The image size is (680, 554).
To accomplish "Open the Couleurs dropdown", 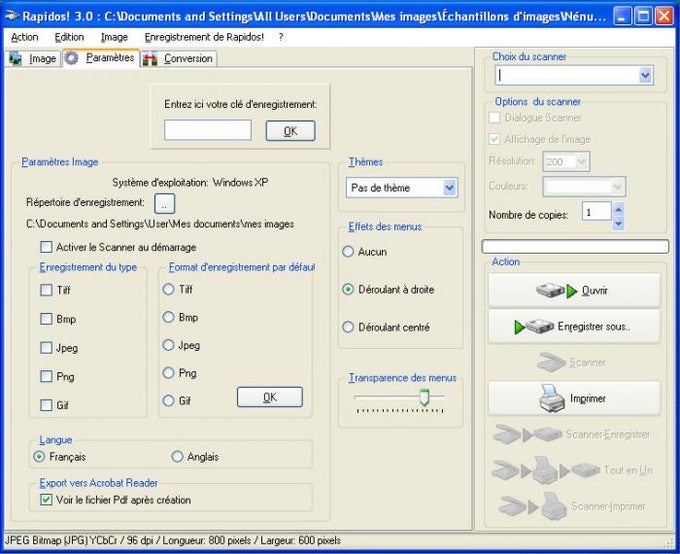I will (x=617, y=187).
